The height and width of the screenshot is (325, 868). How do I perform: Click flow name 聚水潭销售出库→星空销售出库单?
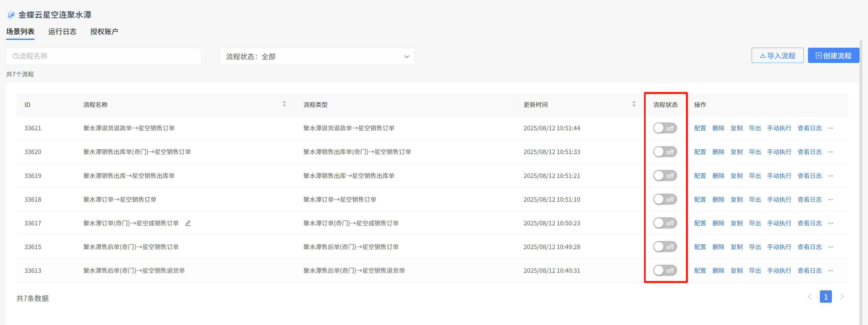coord(129,176)
